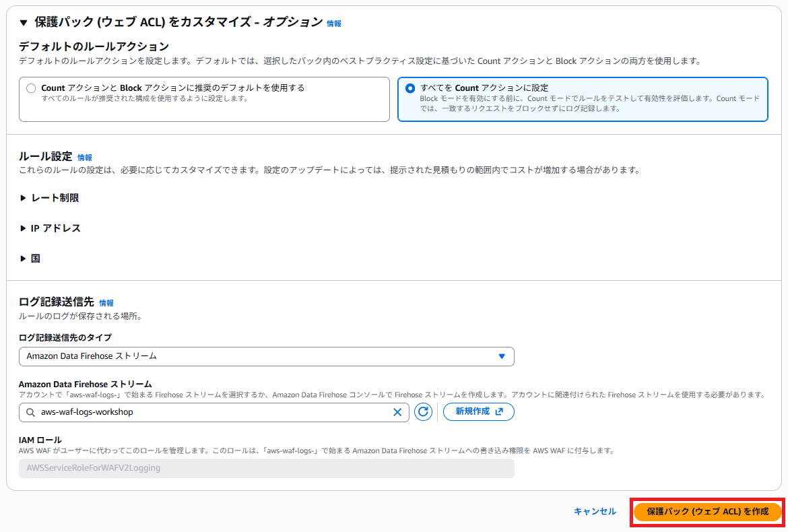Clear the Firehose stream search field
This screenshot has height=532, width=788.
(397, 412)
